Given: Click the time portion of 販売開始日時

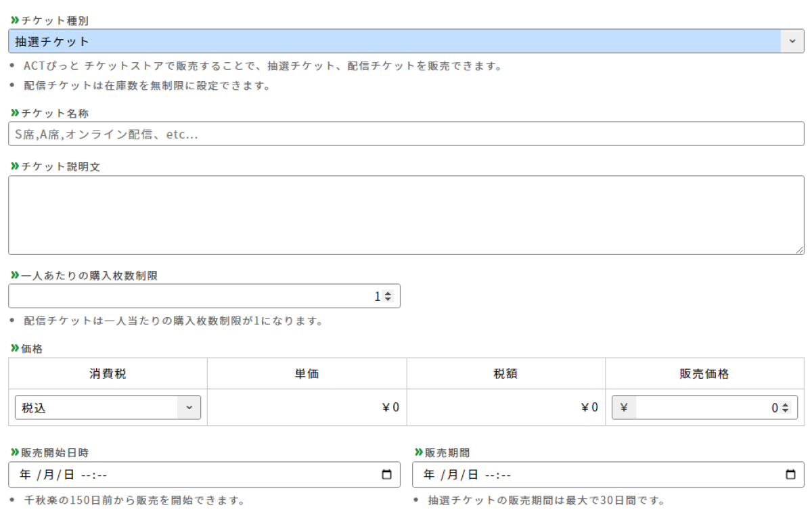Looking at the screenshot, I should point(94,475).
